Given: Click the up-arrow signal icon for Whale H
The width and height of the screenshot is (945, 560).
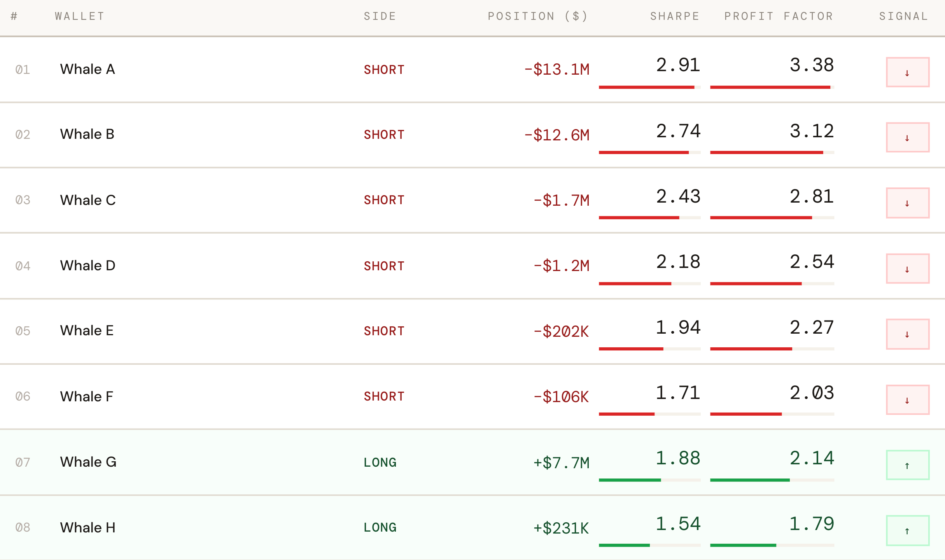Looking at the screenshot, I should [x=907, y=530].
